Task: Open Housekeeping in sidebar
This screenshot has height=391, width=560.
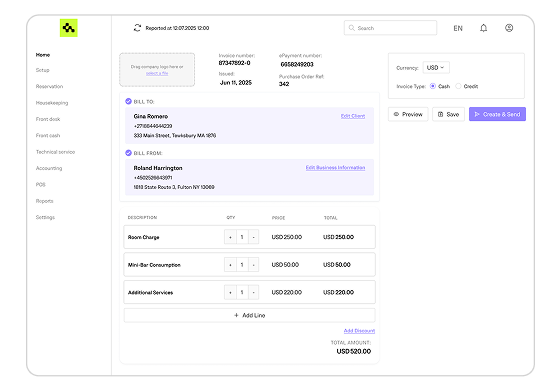Action: 52,103
